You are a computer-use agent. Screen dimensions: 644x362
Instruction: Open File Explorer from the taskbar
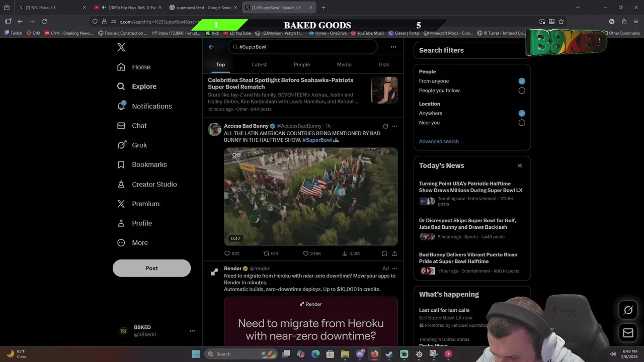coord(345,354)
